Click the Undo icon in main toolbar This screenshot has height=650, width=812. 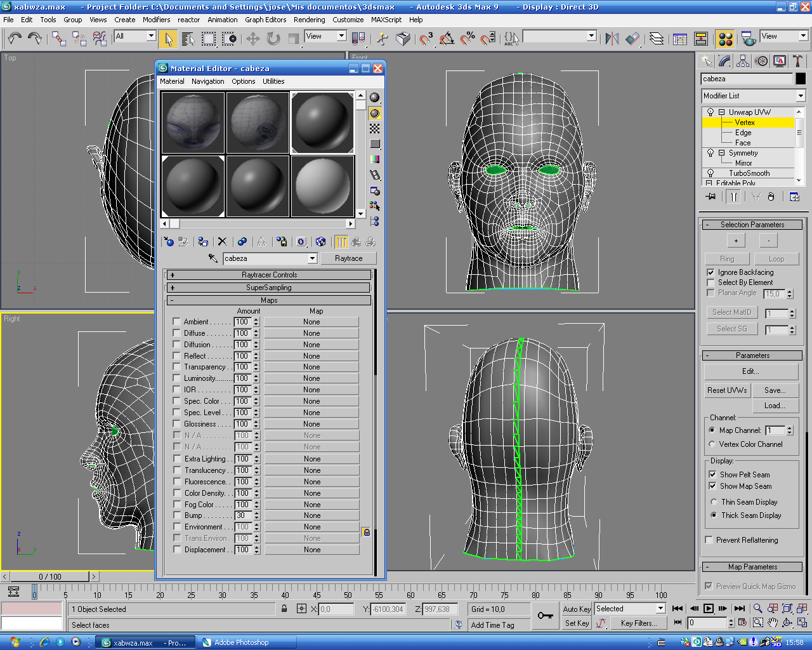[x=14, y=39]
